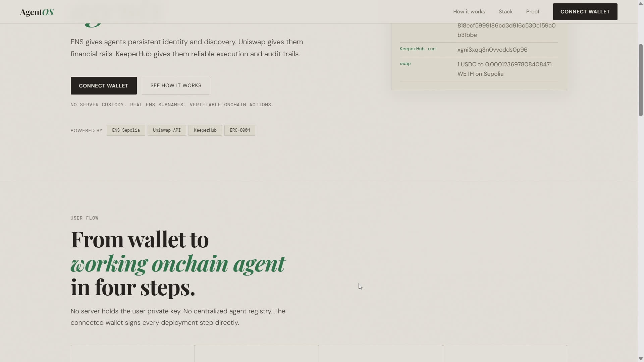Image resolution: width=644 pixels, height=362 pixels.
Task: Go to the Stack nav link
Action: 505,12
